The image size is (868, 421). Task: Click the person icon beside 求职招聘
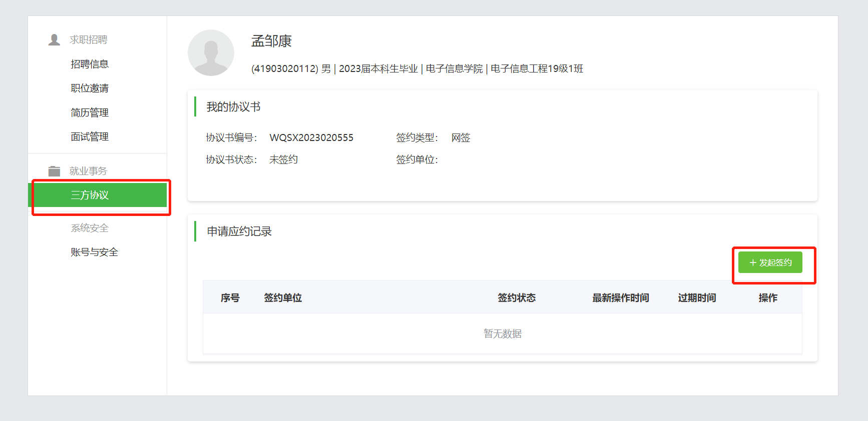click(54, 39)
